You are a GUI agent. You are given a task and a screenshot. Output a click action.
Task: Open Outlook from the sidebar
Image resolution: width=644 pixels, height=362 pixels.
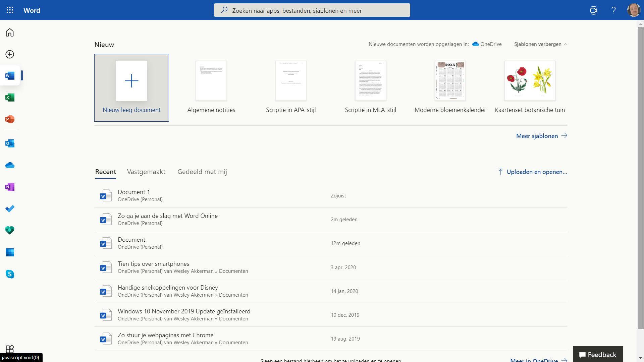coord(10,143)
